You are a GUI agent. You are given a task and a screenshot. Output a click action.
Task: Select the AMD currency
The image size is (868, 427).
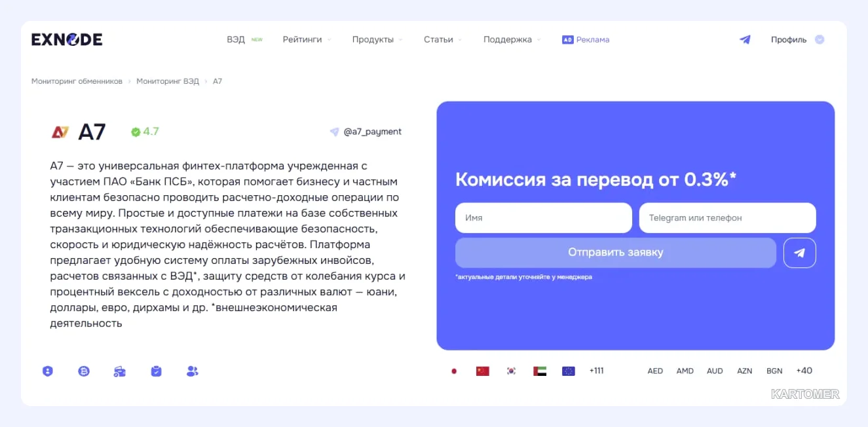[685, 371]
